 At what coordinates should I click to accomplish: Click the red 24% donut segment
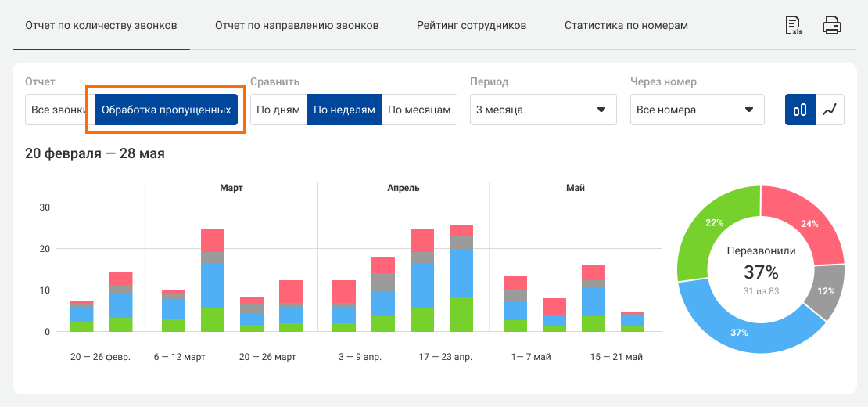point(809,224)
